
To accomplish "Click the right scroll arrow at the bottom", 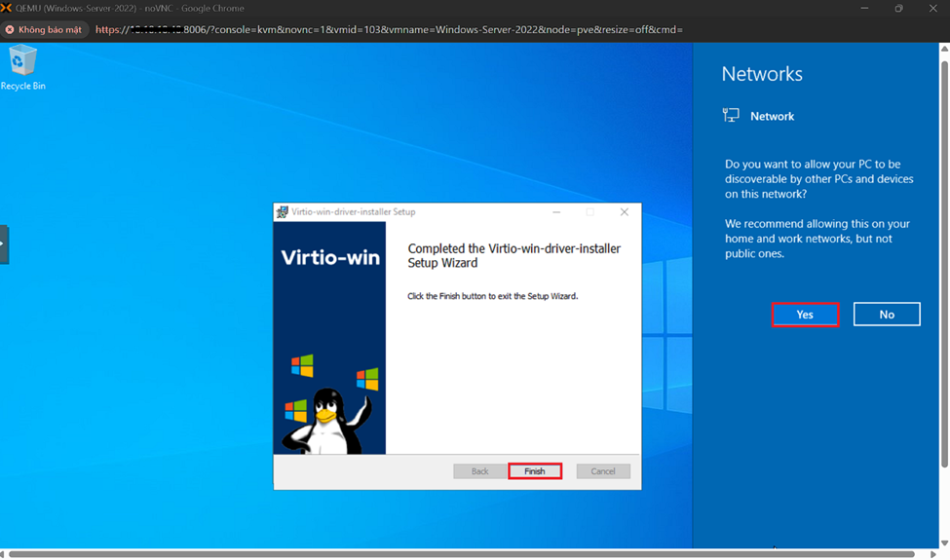I will click(932, 554).
